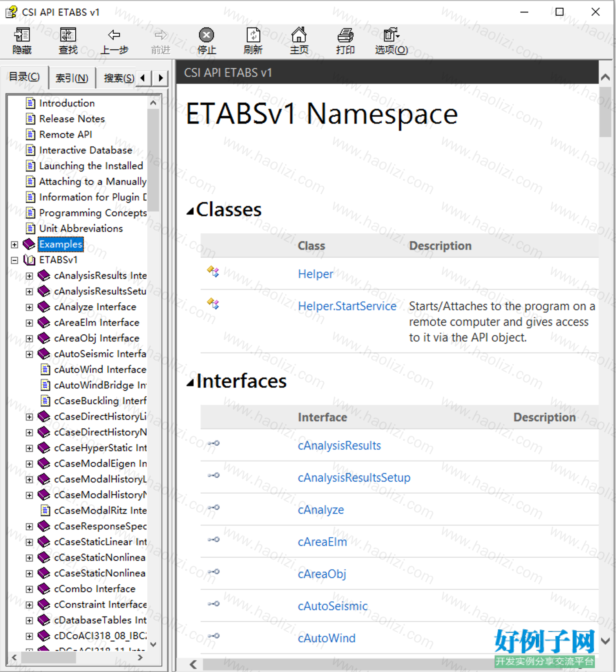Image resolution: width=616 pixels, height=672 pixels.
Task: Click the ETABSv1 open book icon
Action: 29,260
